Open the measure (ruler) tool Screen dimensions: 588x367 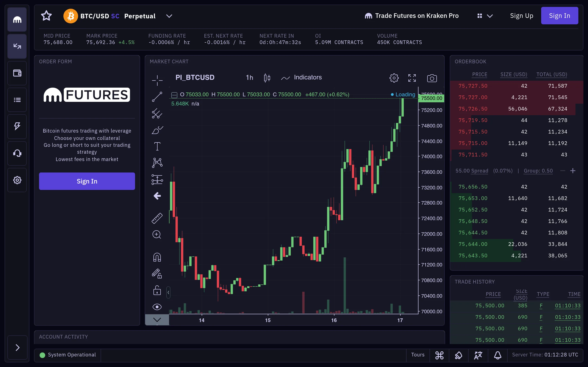[157, 218]
